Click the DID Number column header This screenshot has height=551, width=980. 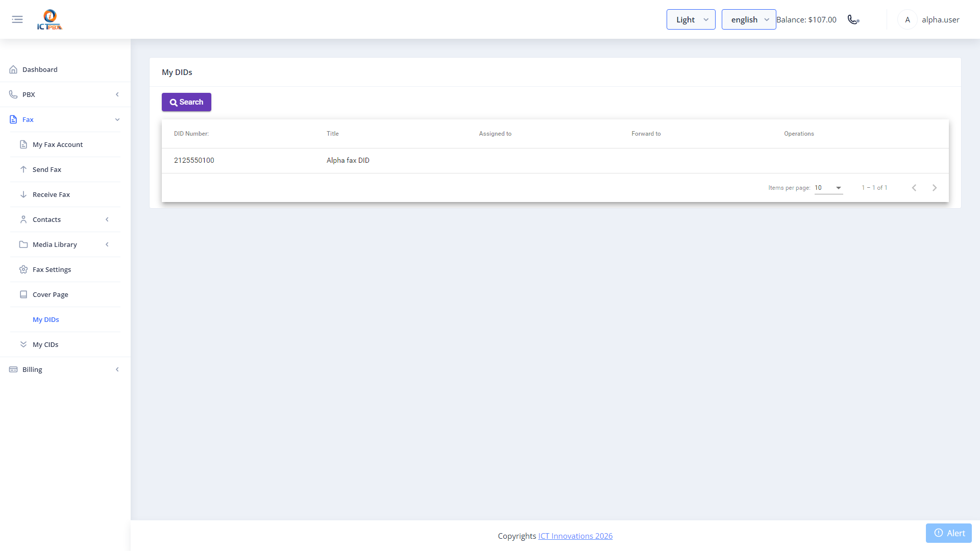point(191,134)
